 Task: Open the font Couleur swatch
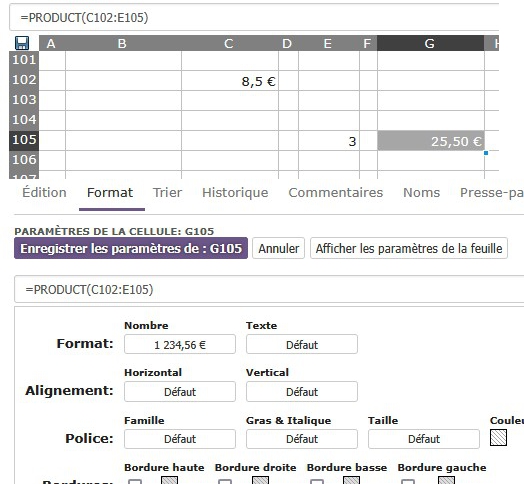[498, 438]
